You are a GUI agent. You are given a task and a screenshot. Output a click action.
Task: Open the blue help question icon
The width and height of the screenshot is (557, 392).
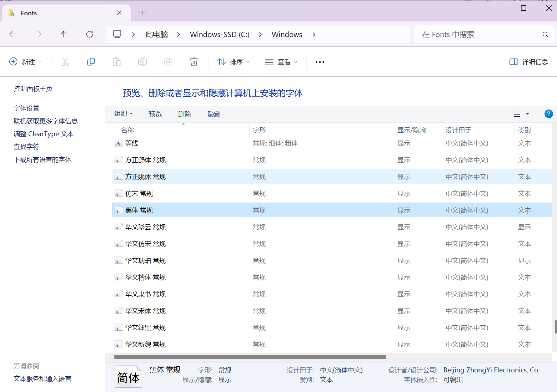point(548,114)
